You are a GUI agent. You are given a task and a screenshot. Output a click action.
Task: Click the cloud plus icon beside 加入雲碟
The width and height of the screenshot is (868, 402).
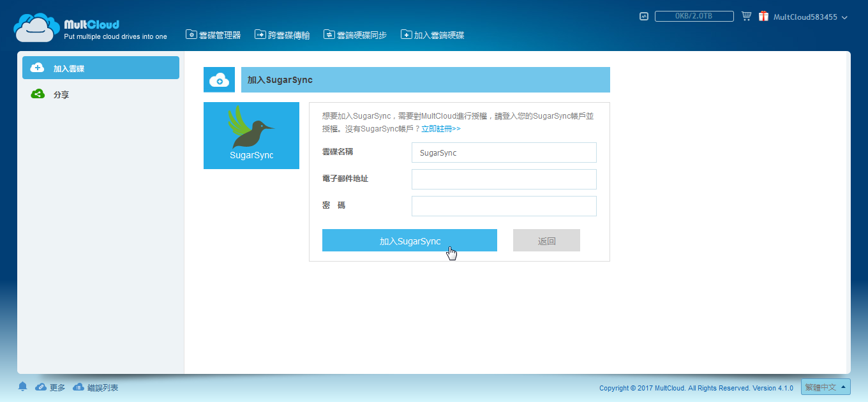37,68
